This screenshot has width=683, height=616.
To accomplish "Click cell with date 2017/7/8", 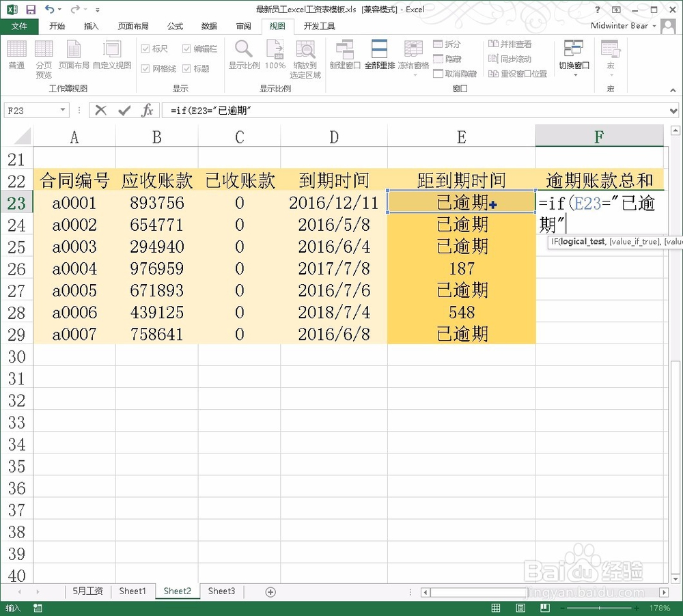I will 334,269.
